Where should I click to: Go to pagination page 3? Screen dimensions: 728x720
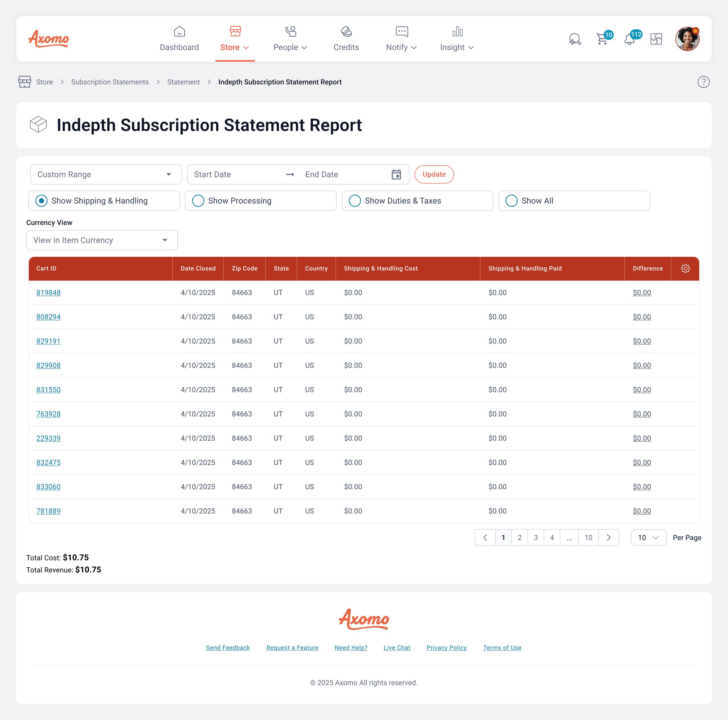[x=536, y=537]
